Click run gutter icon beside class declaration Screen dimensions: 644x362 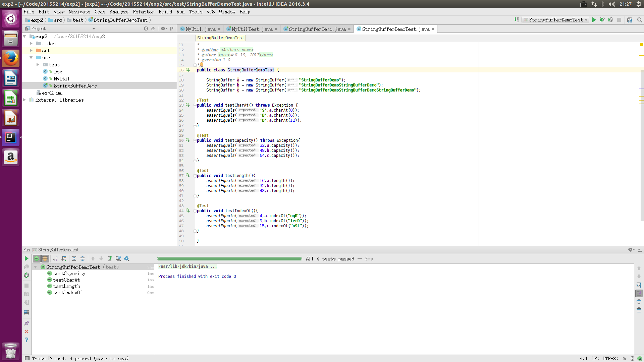[x=188, y=70]
